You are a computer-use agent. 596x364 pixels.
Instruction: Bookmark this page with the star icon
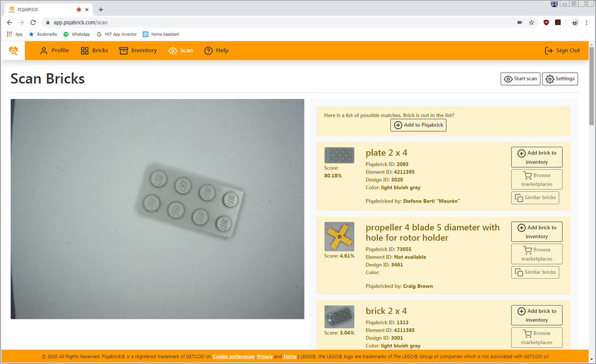[532, 23]
